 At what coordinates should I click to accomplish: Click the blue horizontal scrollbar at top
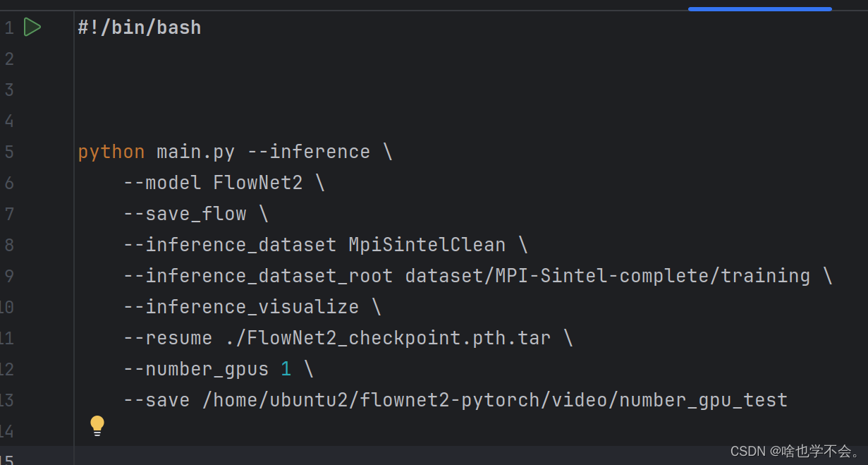pyautogui.click(x=759, y=10)
